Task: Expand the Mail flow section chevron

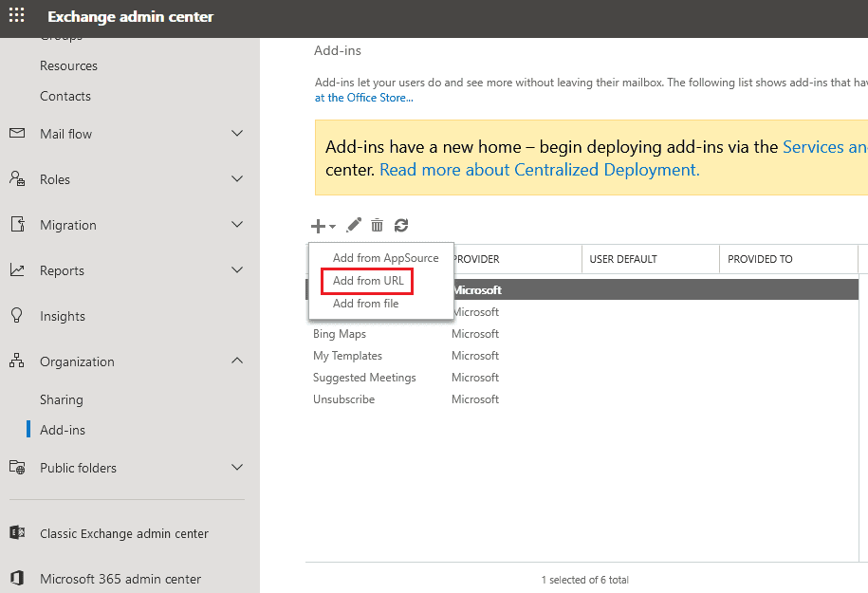Action: [237, 134]
